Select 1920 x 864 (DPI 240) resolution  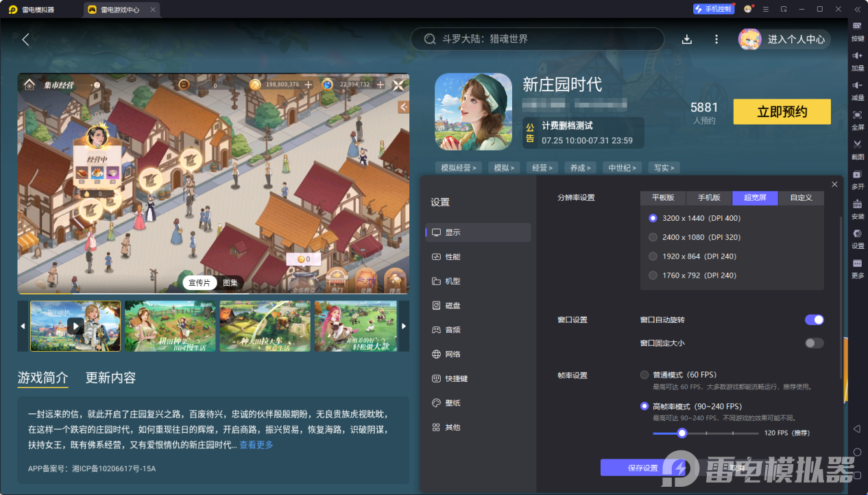[653, 256]
